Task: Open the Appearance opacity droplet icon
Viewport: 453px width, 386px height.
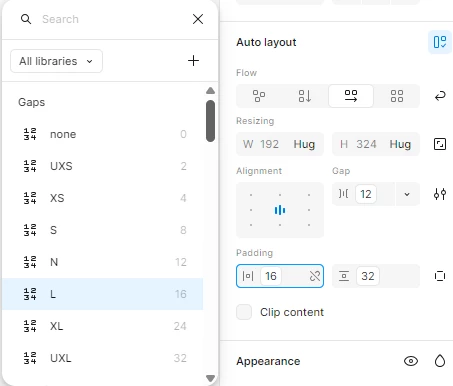Action: point(440,361)
